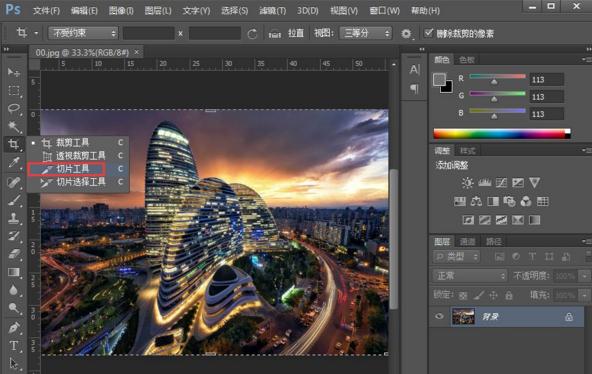Click the R value field 113
Image resolution: width=592 pixels, height=374 pixels.
point(546,80)
